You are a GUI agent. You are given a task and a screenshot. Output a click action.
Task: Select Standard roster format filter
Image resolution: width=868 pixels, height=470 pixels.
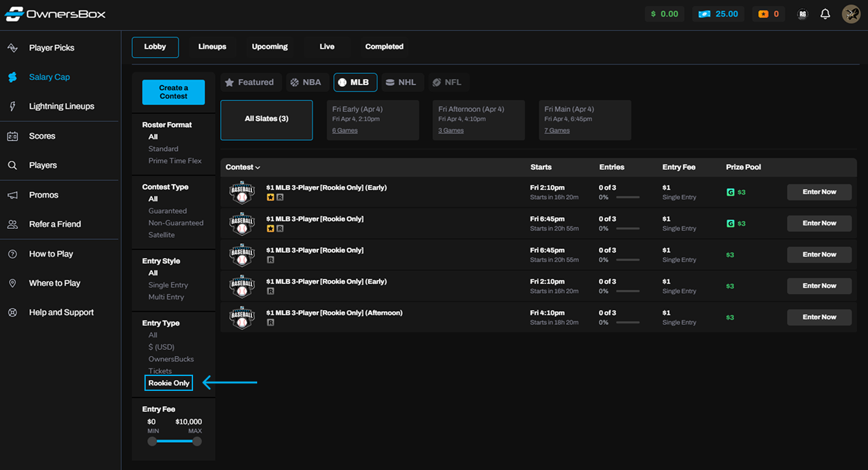163,149
